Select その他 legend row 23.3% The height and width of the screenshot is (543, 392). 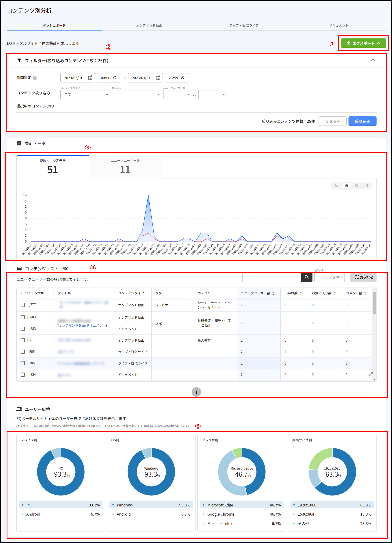[x=332, y=524]
